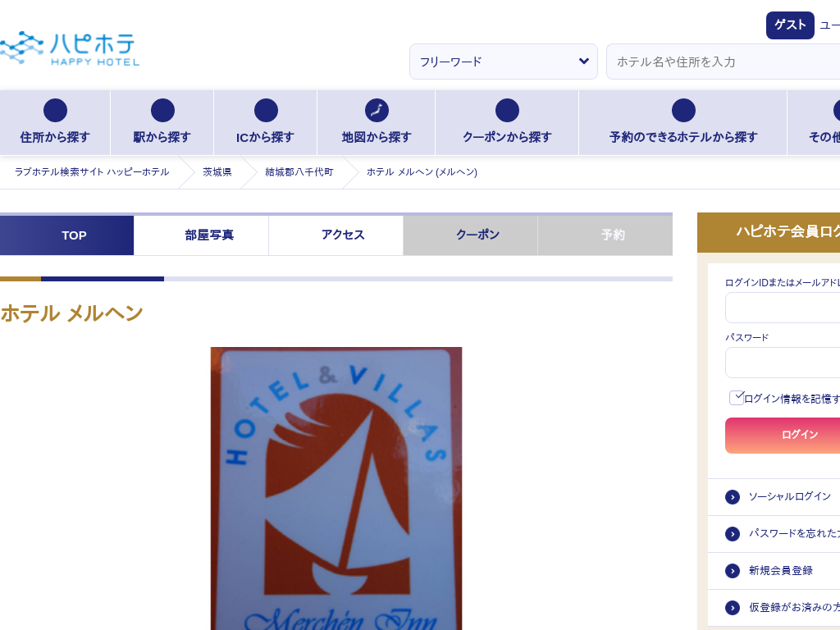Image resolution: width=840 pixels, height=630 pixels.
Task: Open パスワードを忘れた方 link
Action: pos(794,533)
